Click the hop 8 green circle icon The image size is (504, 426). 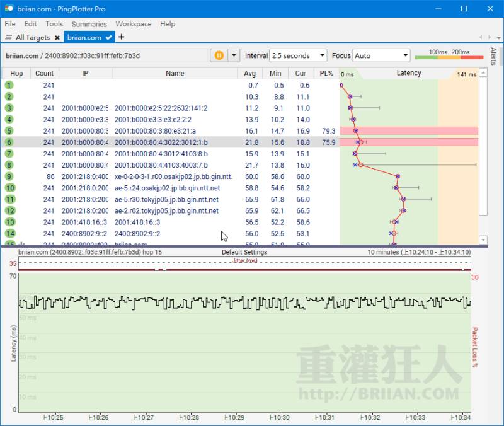9,165
